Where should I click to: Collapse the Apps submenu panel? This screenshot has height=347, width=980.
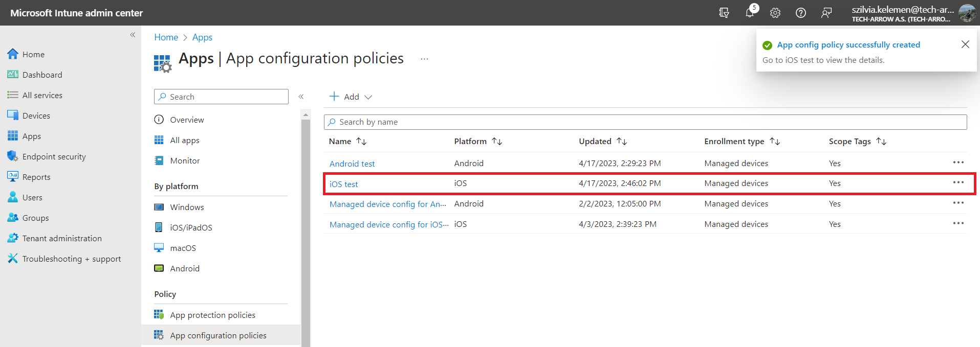(301, 97)
